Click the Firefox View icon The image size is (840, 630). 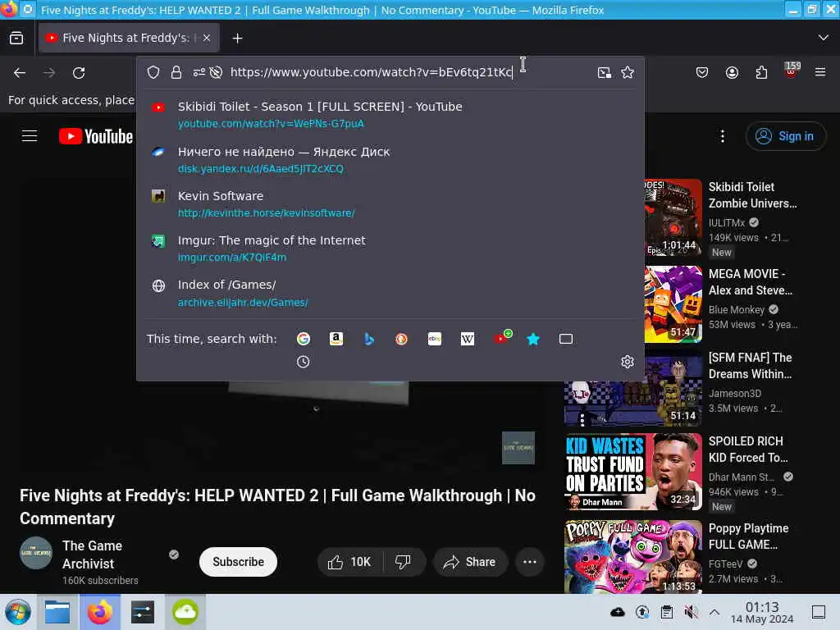(16, 38)
